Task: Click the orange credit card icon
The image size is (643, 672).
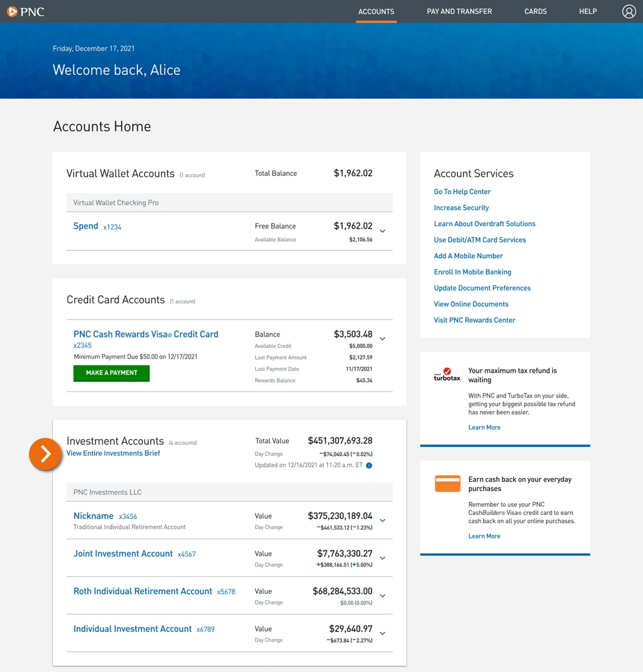Action: pyautogui.click(x=447, y=483)
